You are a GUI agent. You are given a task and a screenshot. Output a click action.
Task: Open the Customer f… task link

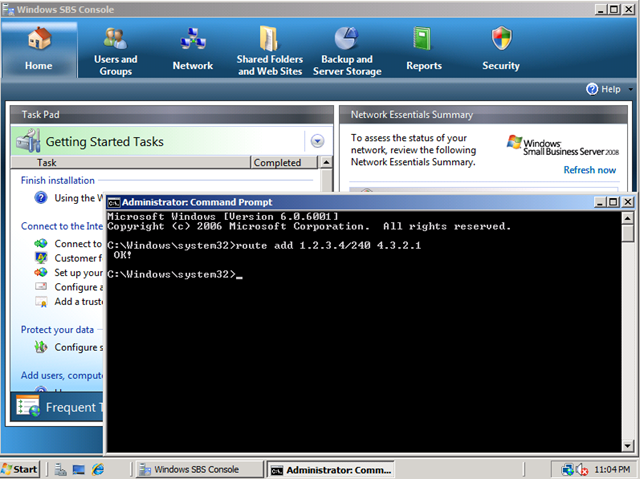(x=78, y=258)
